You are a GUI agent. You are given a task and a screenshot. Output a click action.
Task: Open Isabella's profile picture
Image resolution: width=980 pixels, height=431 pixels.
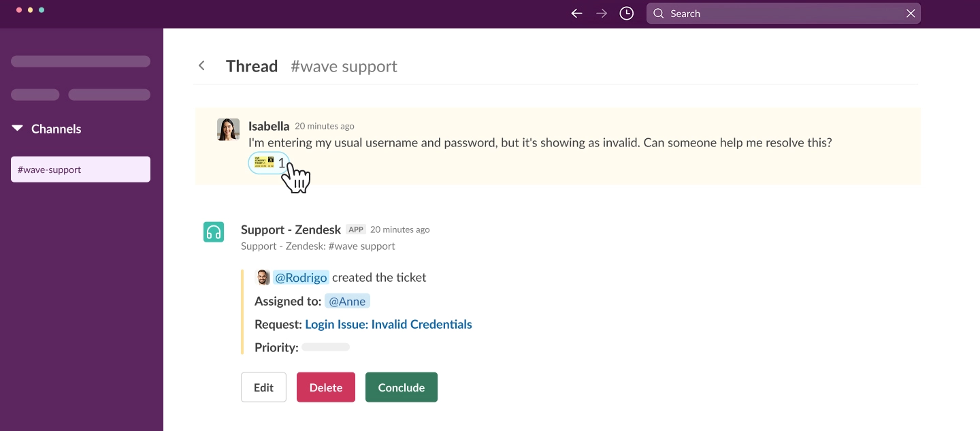tap(228, 129)
